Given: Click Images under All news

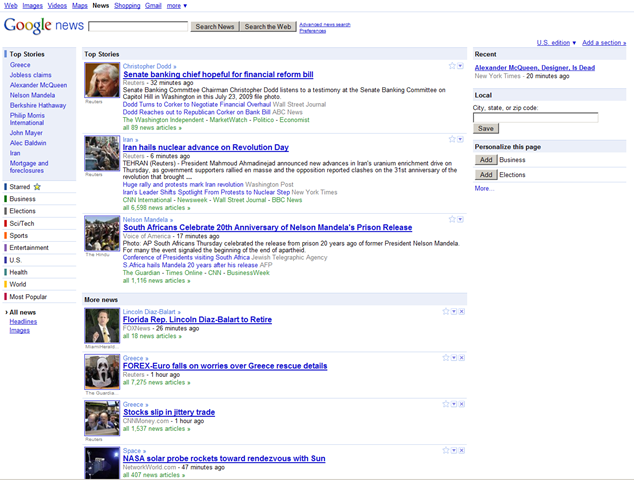Looking at the screenshot, I should pyautogui.click(x=19, y=330).
